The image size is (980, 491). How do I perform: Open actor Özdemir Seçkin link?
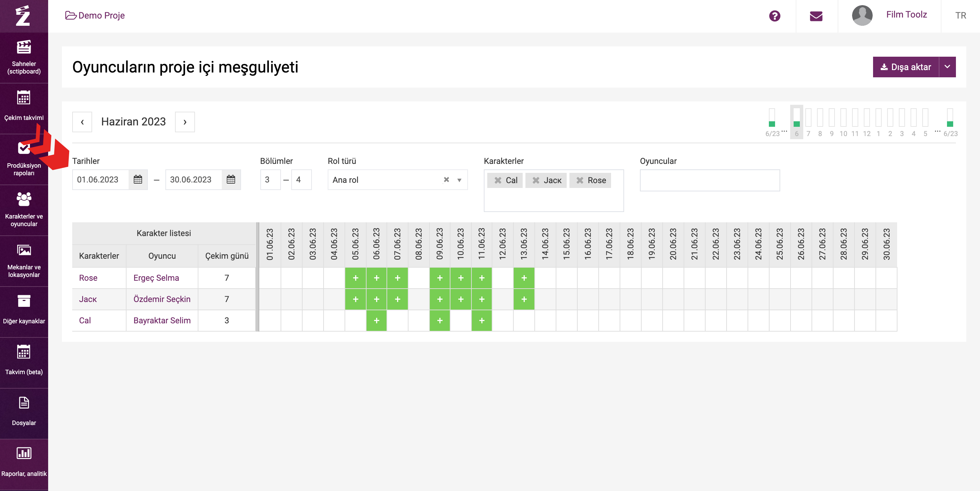pyautogui.click(x=162, y=299)
